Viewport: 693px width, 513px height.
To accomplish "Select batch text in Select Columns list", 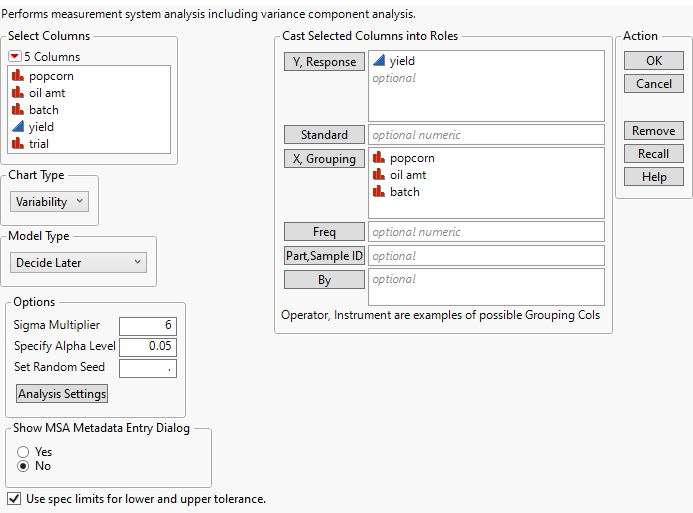I will coord(44,110).
